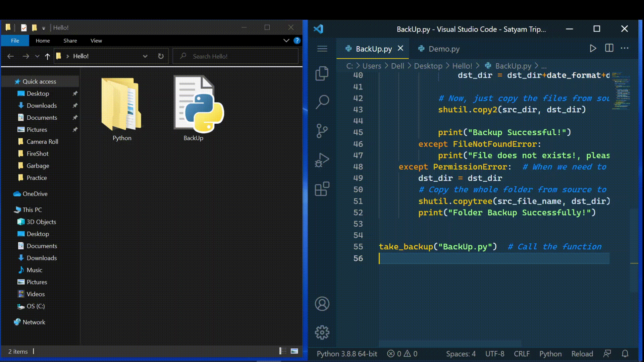Image resolution: width=644 pixels, height=362 pixels.
Task: Open the Manage settings gear
Action: tap(322, 333)
